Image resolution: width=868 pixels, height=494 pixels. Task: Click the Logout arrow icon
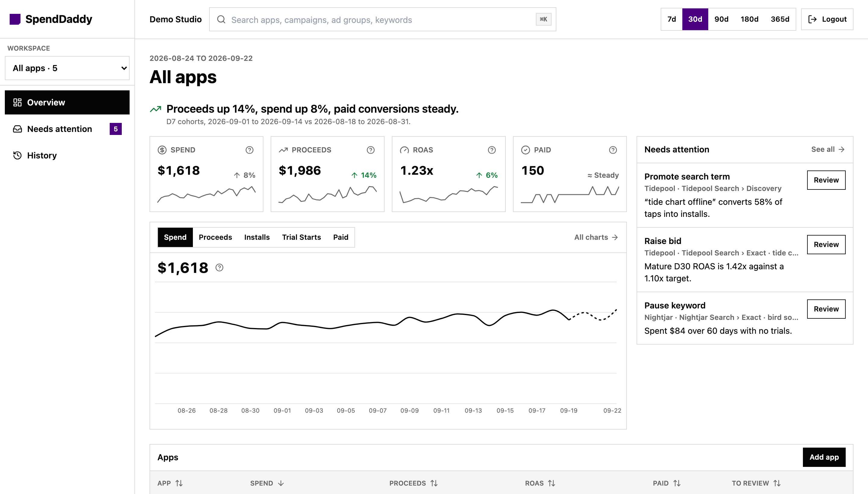[x=812, y=19]
